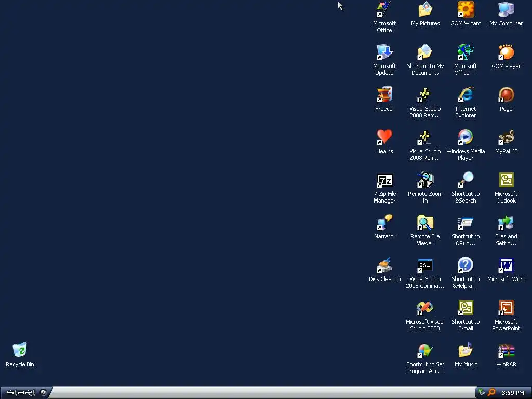Select the Freecell game icon
This screenshot has width=532, height=399.
(384, 95)
